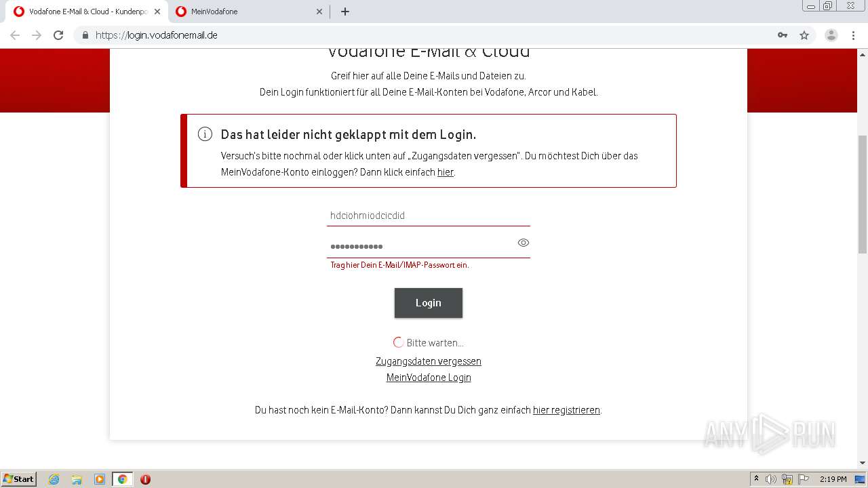Open Windows Media Player taskbar icon
Image resolution: width=868 pixels, height=488 pixels.
click(100, 479)
